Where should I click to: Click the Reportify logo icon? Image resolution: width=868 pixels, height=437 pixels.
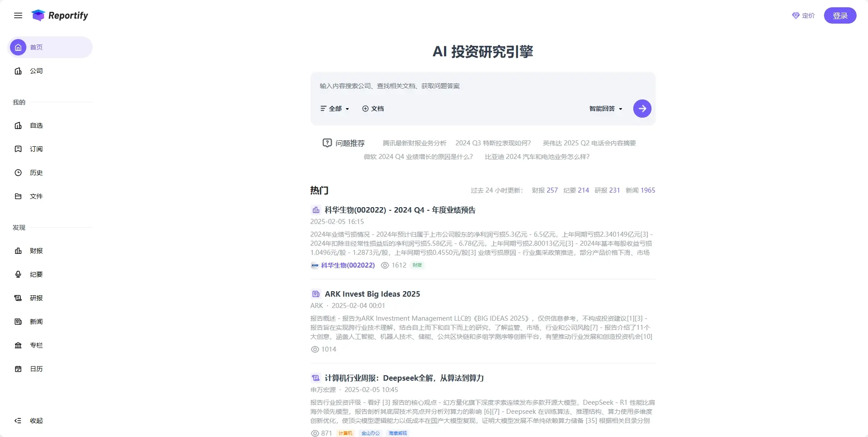38,15
